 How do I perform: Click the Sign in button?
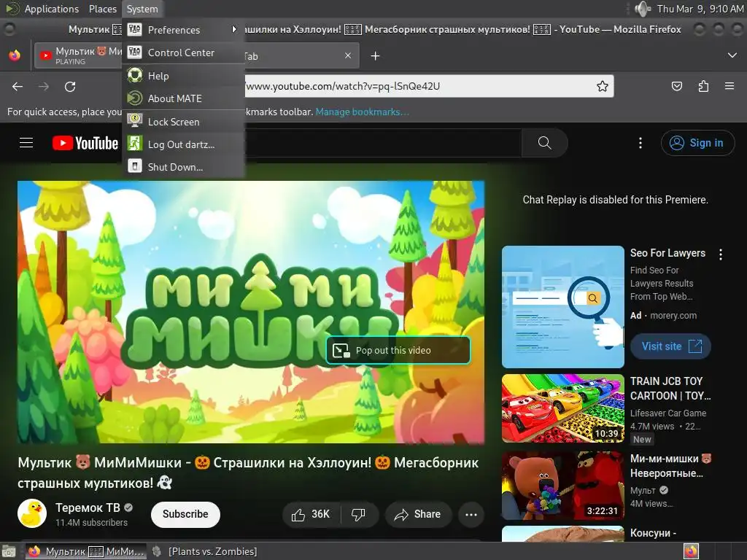(697, 143)
